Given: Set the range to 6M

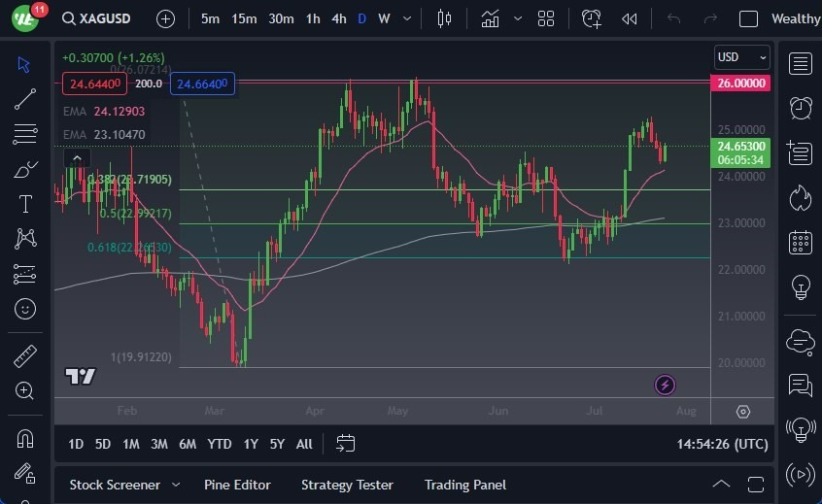Looking at the screenshot, I should point(188,444).
